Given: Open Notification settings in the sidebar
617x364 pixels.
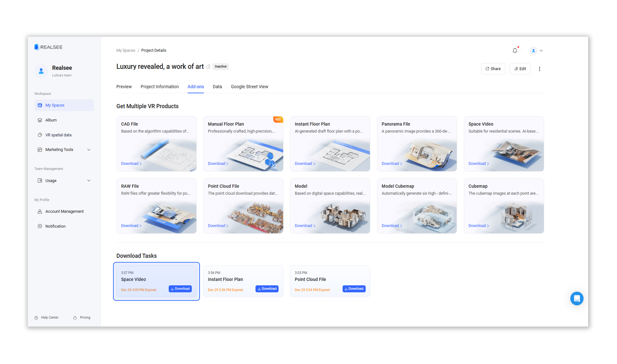Looking at the screenshot, I should tap(55, 226).
